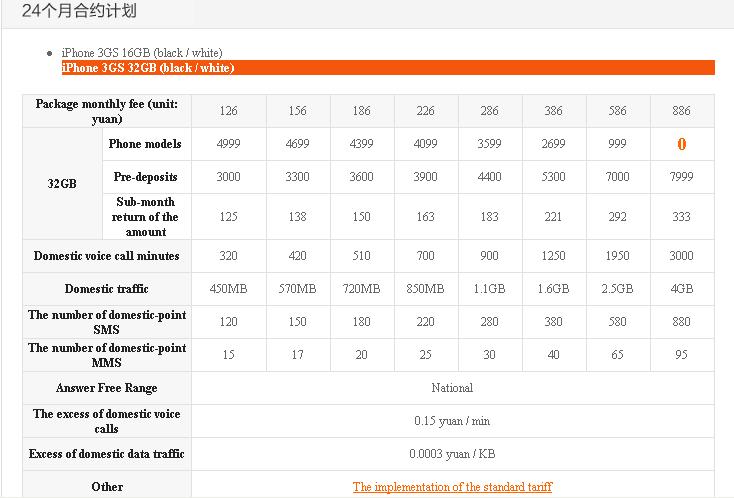The height and width of the screenshot is (498, 734).
Task: Click the orange 0 phone price cell
Action: pyautogui.click(x=682, y=144)
